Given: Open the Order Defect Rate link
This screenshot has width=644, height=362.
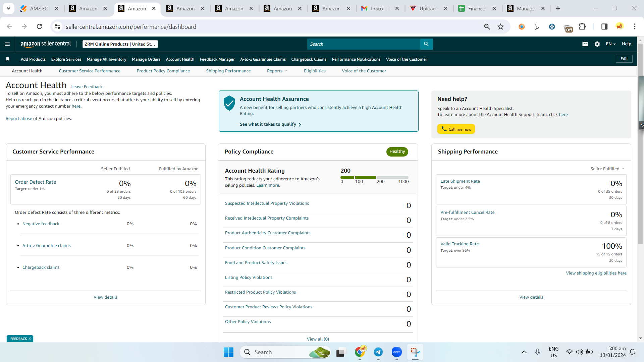Looking at the screenshot, I should coord(36,182).
